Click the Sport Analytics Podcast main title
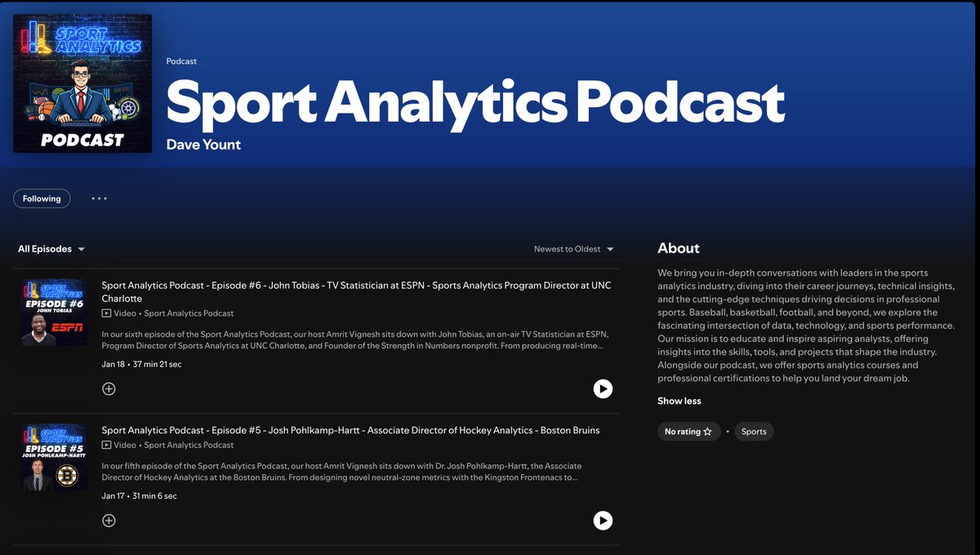The image size is (980, 555). tap(475, 102)
